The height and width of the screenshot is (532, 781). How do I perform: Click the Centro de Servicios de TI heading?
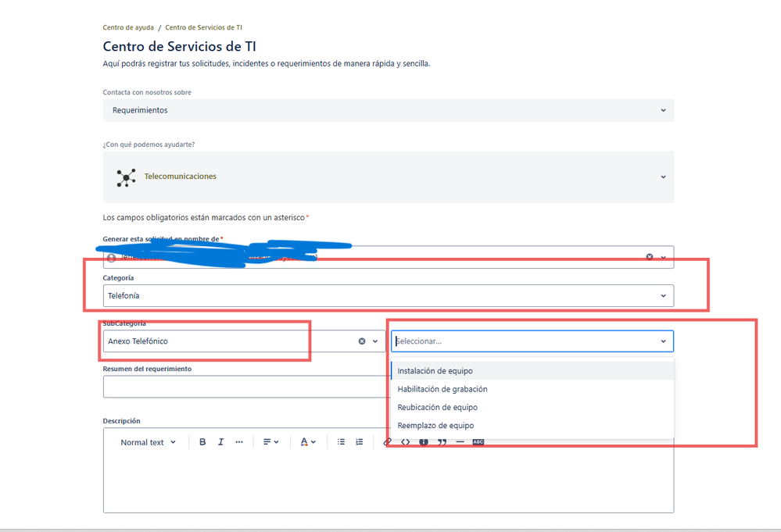[179, 46]
